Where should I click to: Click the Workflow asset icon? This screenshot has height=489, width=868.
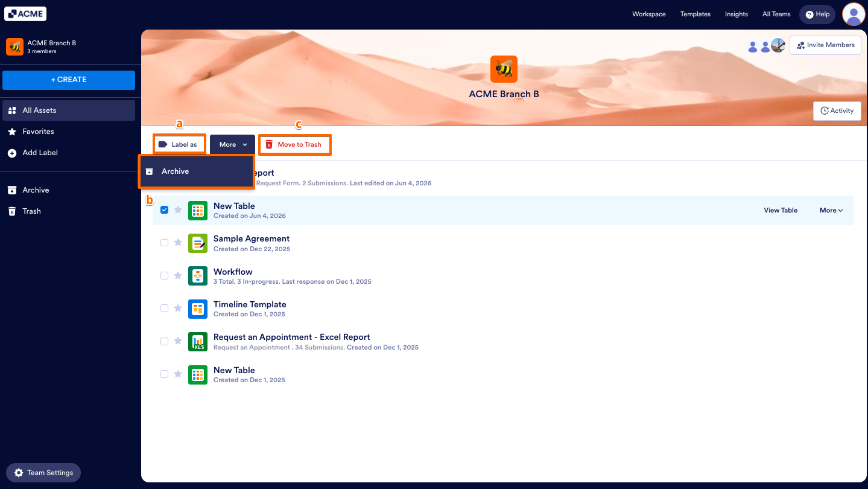(x=198, y=276)
